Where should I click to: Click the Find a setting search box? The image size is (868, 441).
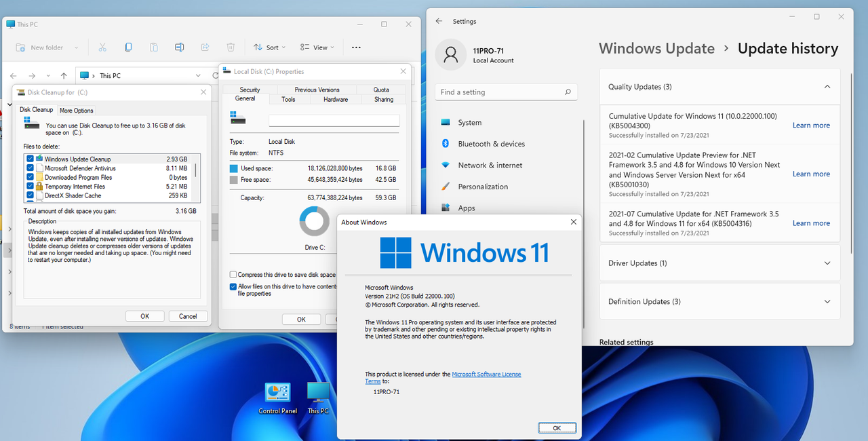tap(506, 92)
